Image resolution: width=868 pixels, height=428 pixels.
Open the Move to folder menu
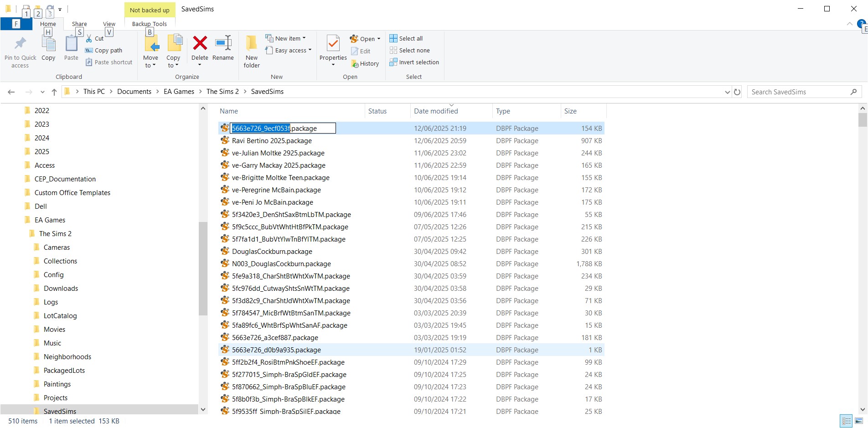click(150, 51)
